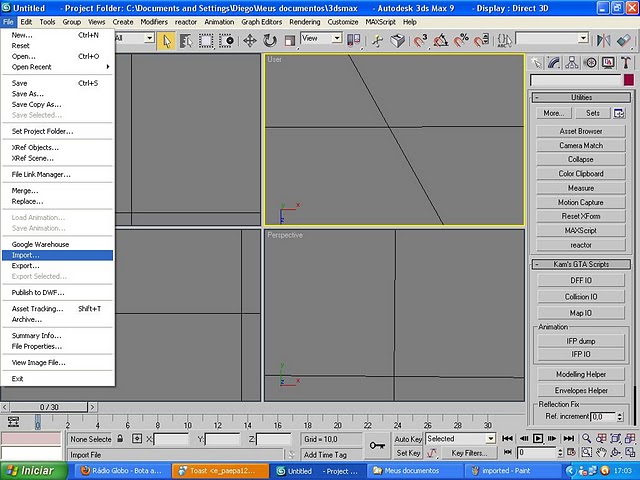Open Edit Named Selection Sets

tap(504, 41)
